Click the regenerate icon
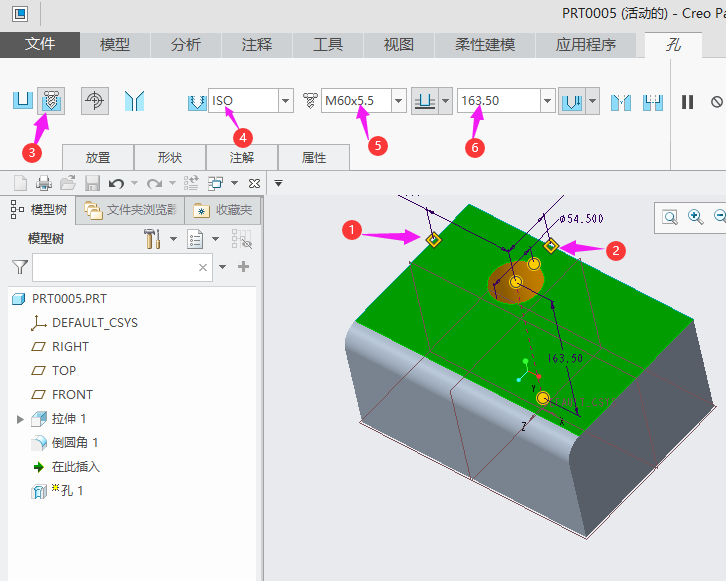726x581 pixels. coord(191,183)
